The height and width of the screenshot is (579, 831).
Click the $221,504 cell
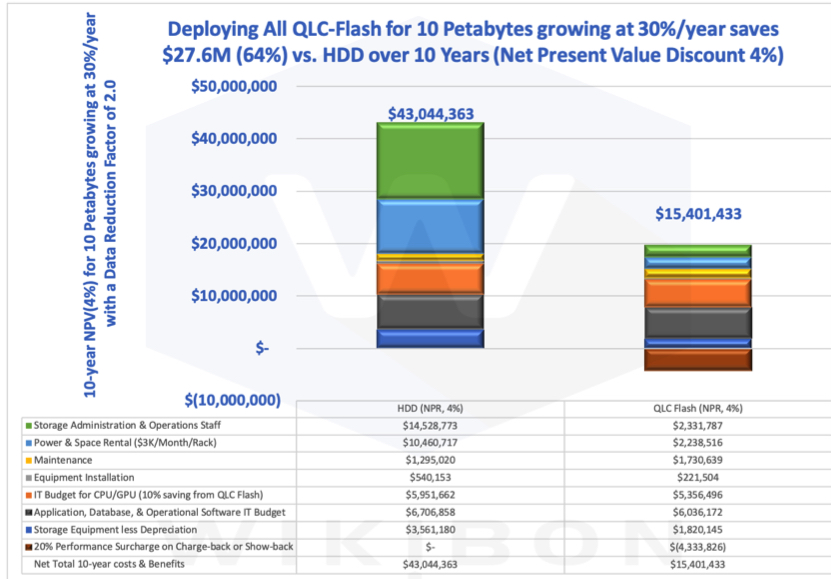[x=698, y=478]
